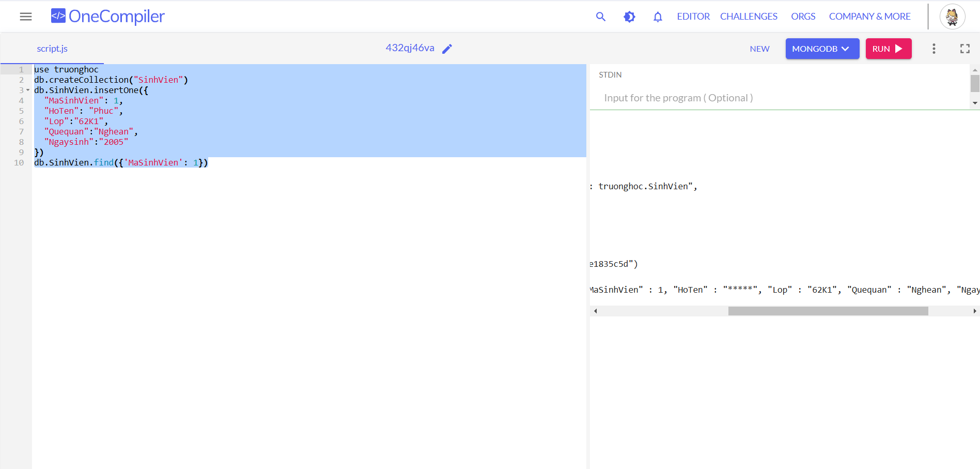Open the MONGODB language dropdown

coord(822,49)
